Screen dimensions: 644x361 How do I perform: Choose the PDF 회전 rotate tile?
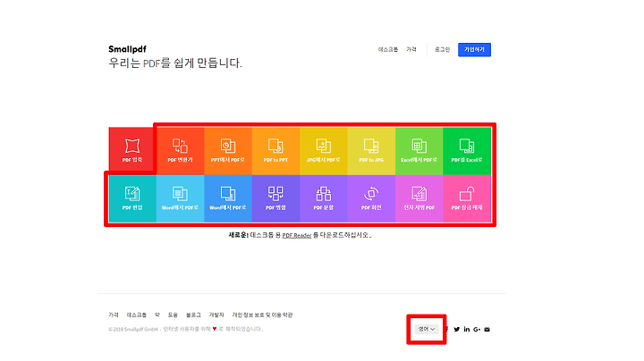[371, 198]
